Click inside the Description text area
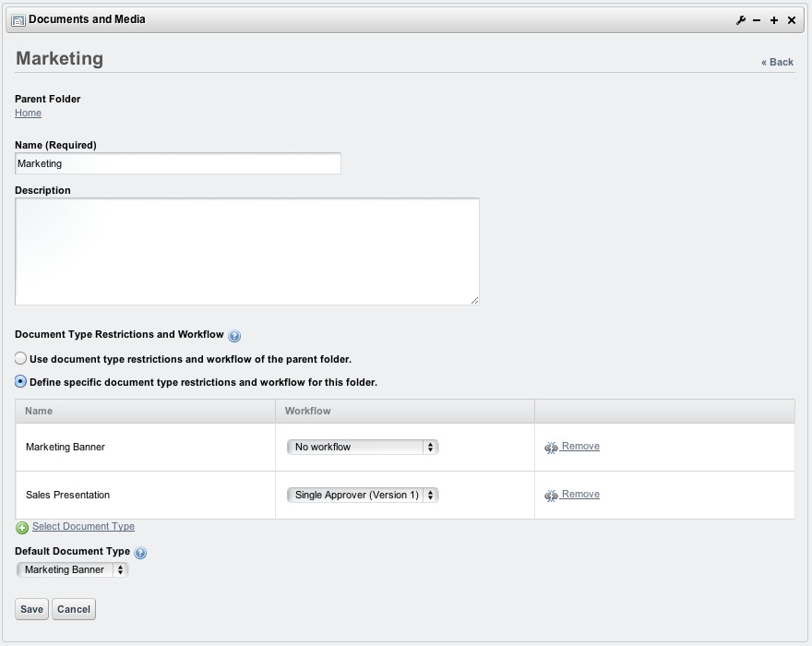812x646 pixels. [x=247, y=251]
